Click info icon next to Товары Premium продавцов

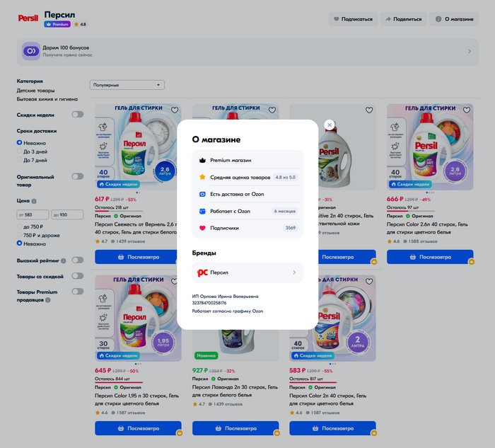(x=48, y=300)
